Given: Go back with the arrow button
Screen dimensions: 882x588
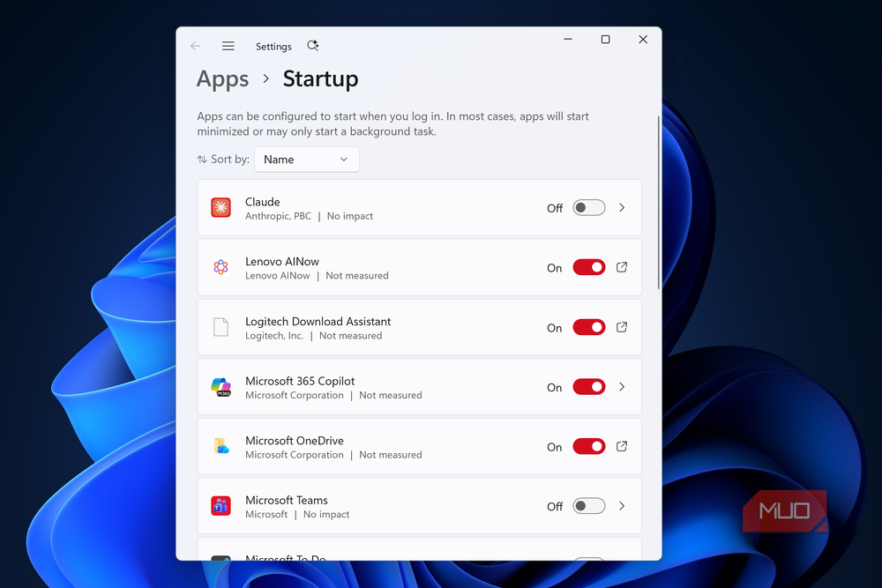Looking at the screenshot, I should pyautogui.click(x=195, y=46).
